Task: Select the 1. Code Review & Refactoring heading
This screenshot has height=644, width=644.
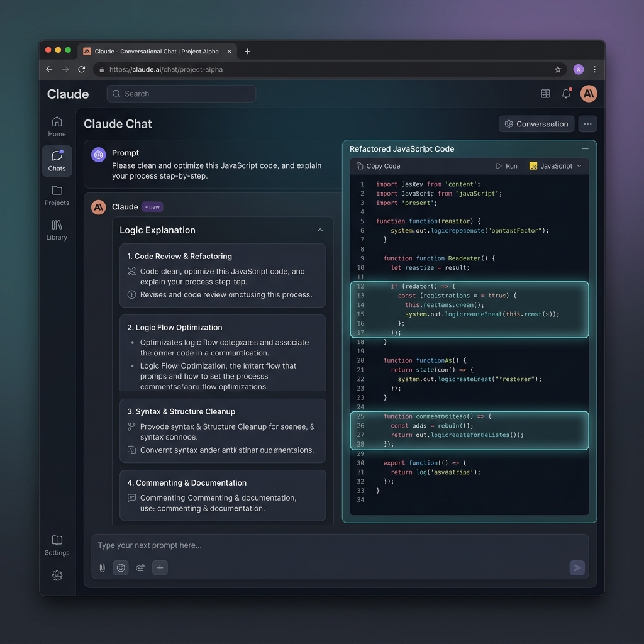Action: click(x=179, y=257)
